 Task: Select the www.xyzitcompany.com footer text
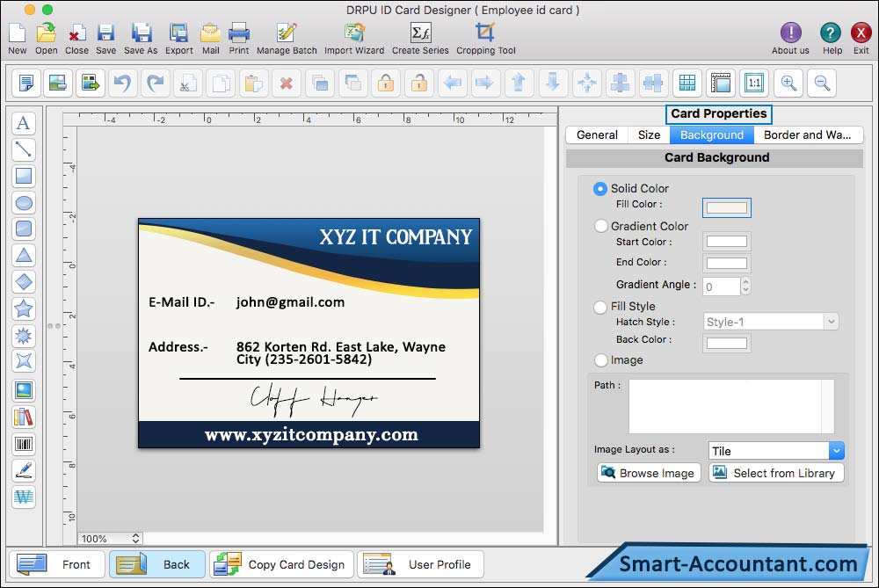point(311,435)
